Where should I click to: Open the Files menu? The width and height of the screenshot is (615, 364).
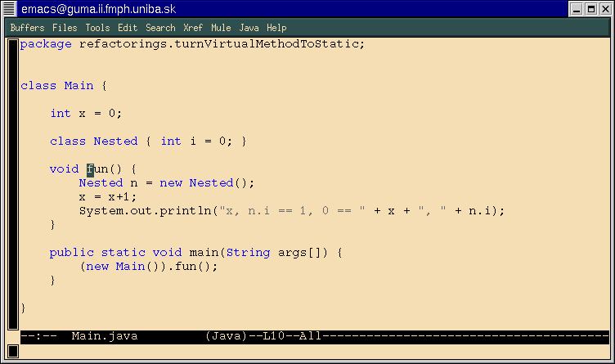65,28
